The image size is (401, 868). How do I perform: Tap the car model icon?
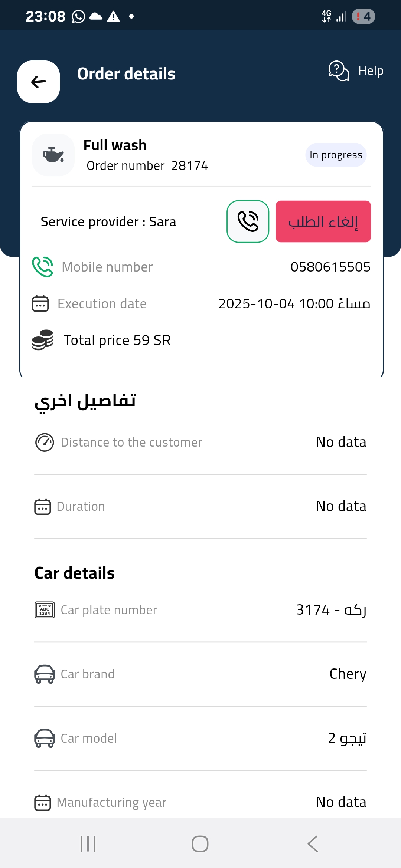click(x=45, y=738)
